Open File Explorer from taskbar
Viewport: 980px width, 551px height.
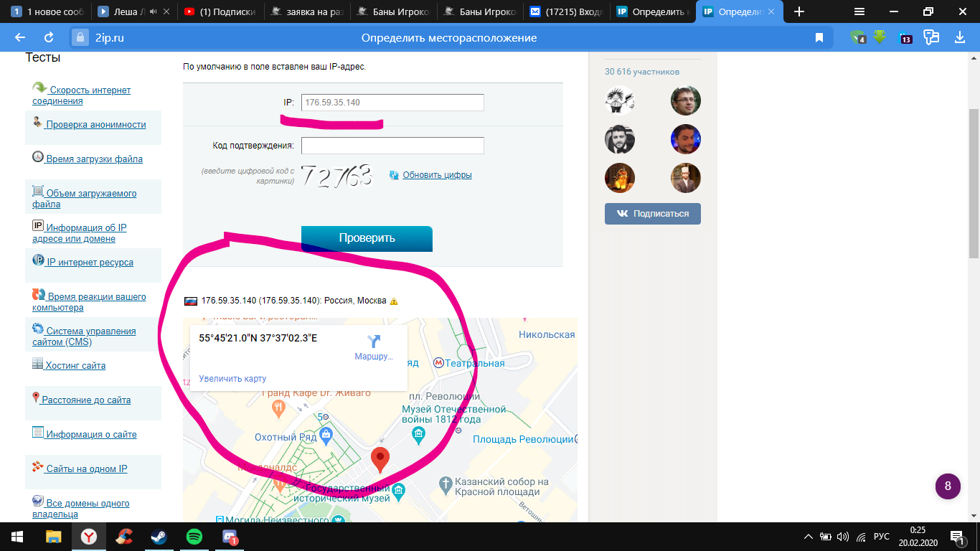(x=54, y=537)
